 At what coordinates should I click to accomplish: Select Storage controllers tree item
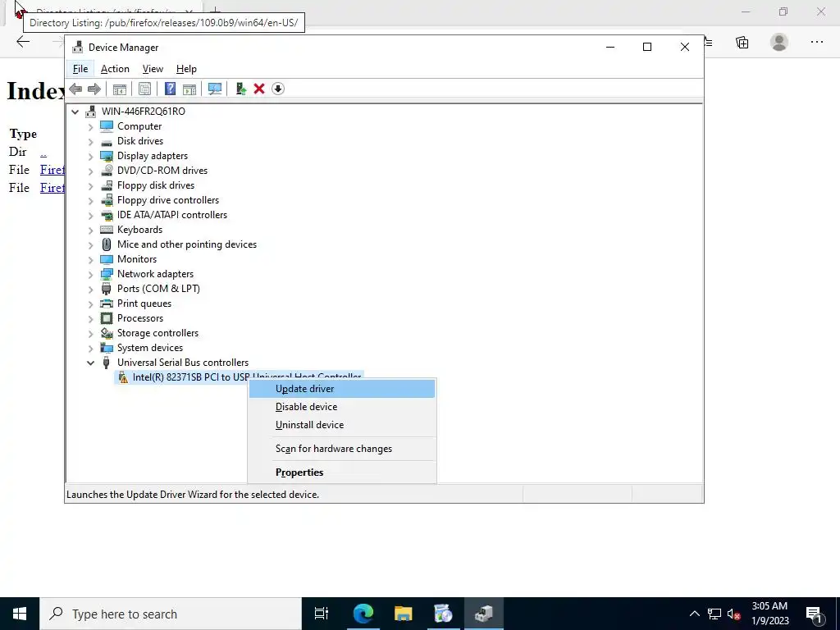[x=158, y=333]
